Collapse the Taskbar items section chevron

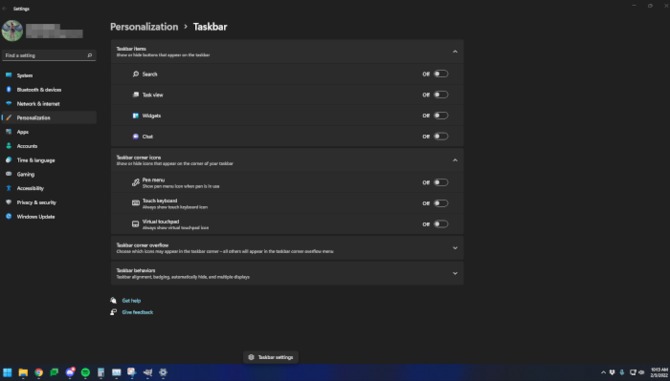coord(455,52)
